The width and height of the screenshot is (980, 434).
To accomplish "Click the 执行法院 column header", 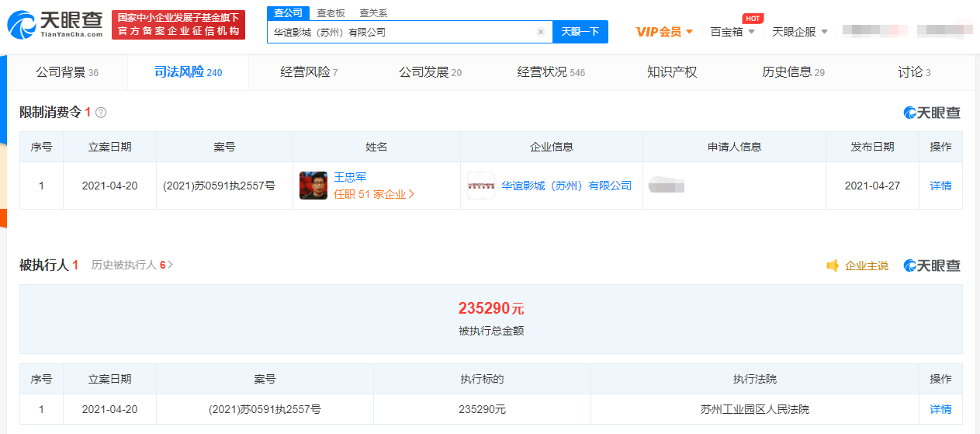I will pos(754,379).
